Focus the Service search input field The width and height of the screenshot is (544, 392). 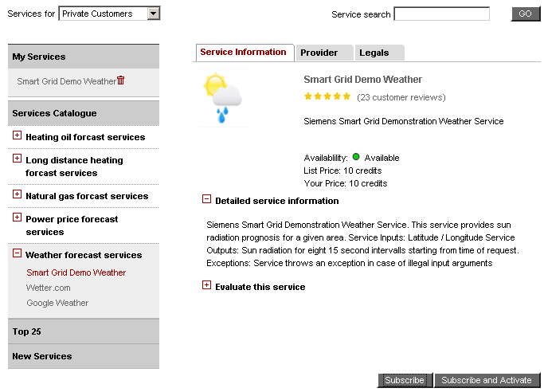[x=442, y=14]
